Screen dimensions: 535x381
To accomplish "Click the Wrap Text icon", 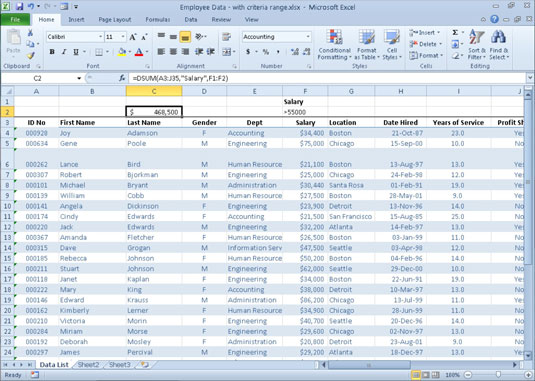I will (226, 37).
